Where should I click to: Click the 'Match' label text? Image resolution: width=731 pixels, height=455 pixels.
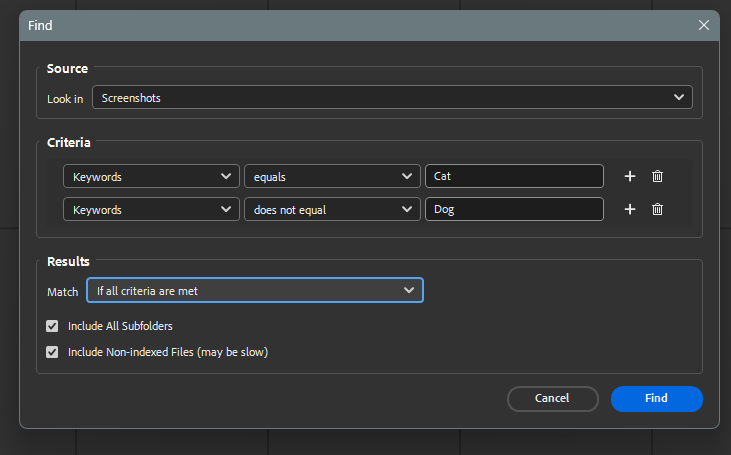pyautogui.click(x=63, y=291)
